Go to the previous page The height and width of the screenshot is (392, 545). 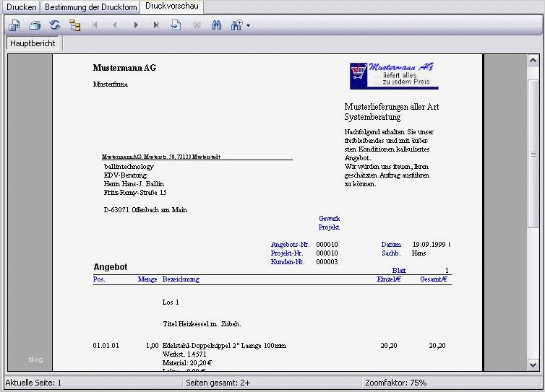(x=115, y=25)
